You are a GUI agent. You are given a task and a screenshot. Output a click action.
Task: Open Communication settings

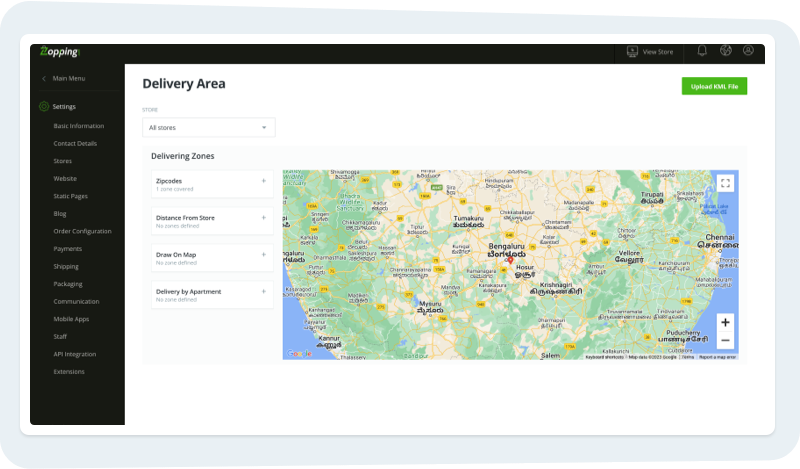point(76,302)
